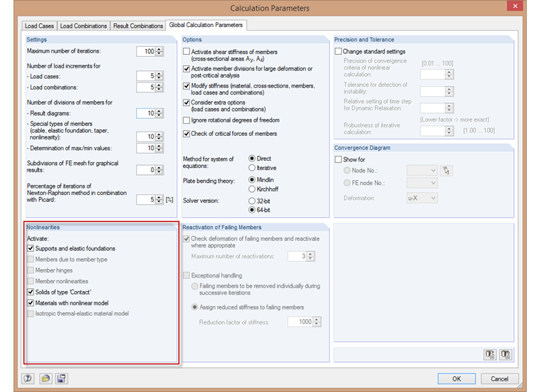Viewport: 541px width, 392px height.
Task: Click the floppy disk icon to save parameters
Action: [x=61, y=378]
